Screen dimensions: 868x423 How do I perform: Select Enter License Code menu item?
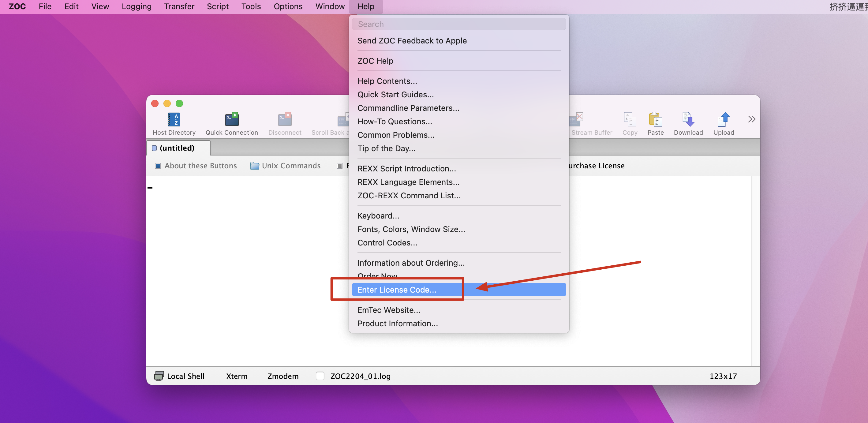coord(397,290)
